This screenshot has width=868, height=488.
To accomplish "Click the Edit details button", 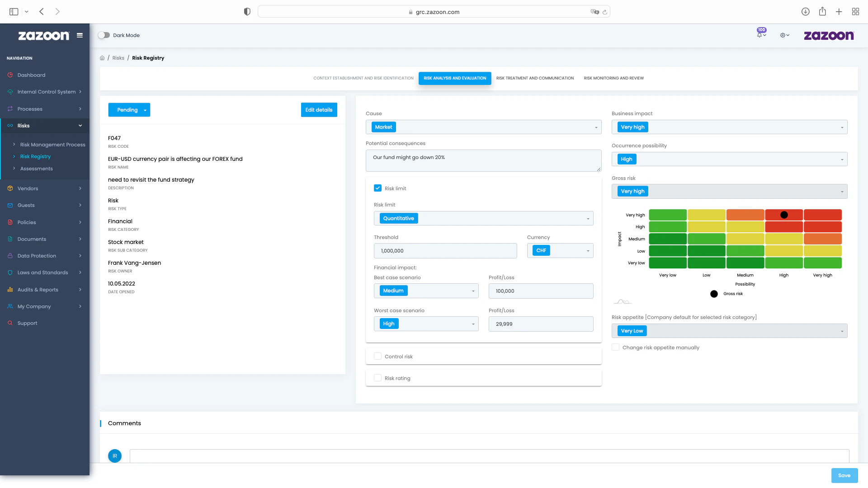I will click(319, 109).
